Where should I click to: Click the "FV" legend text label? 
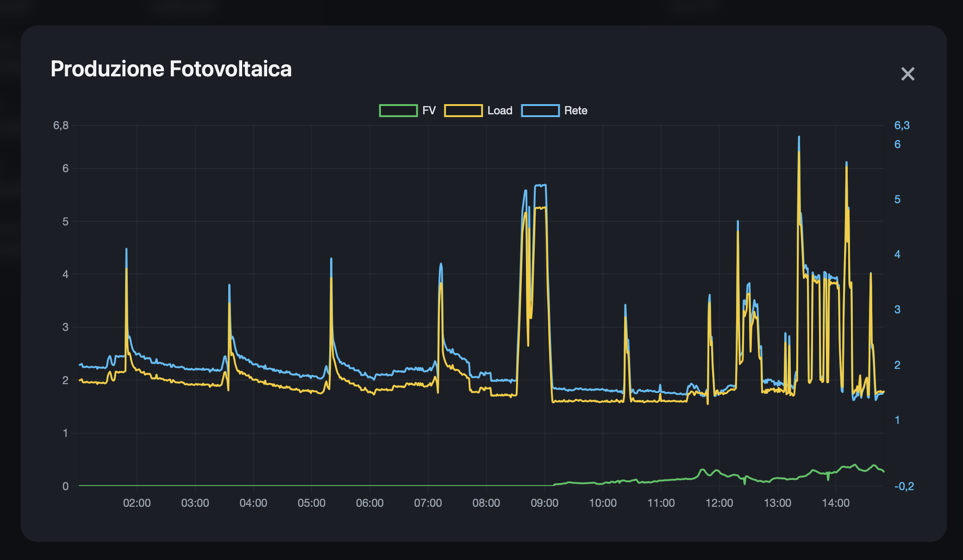(429, 111)
